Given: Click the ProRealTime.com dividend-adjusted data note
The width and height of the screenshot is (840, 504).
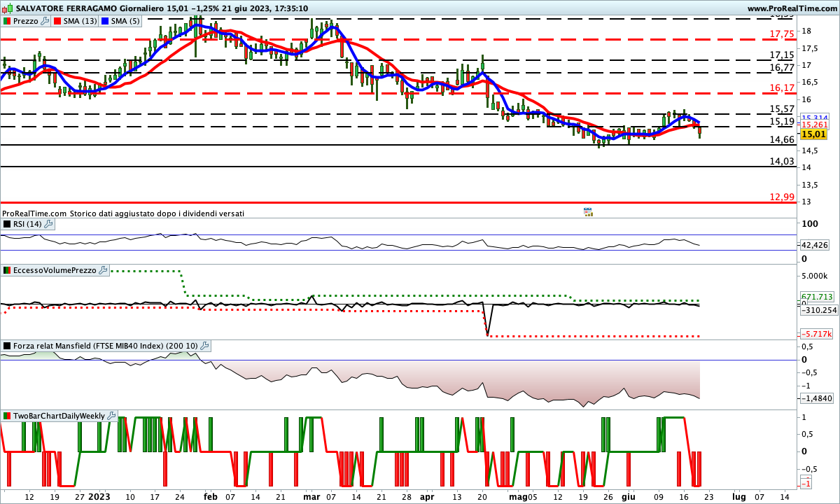Looking at the screenshot, I should click(x=123, y=213).
